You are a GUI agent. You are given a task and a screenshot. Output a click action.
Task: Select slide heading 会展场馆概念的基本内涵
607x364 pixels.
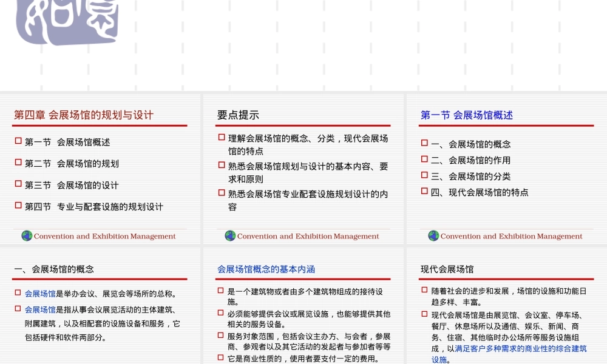(266, 269)
